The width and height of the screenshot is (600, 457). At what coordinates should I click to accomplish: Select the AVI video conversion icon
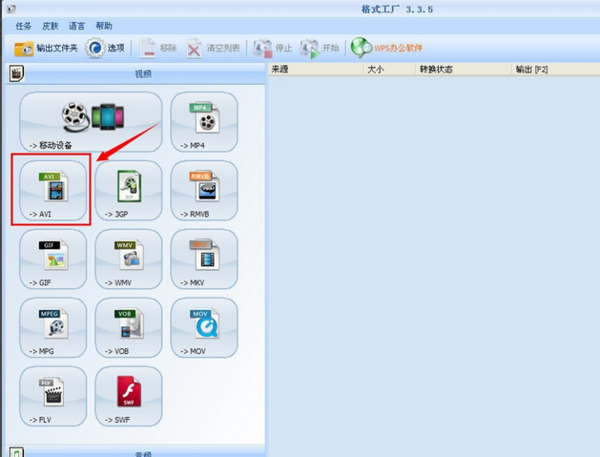tap(53, 190)
